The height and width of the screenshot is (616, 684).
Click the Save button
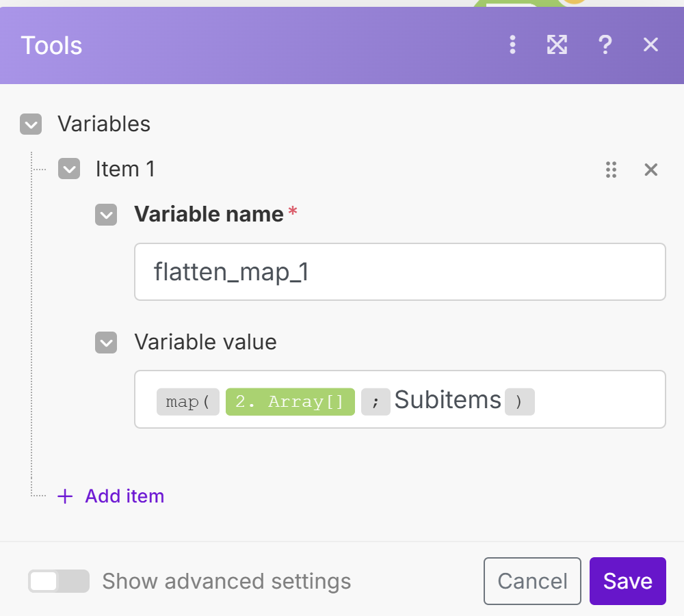(627, 581)
